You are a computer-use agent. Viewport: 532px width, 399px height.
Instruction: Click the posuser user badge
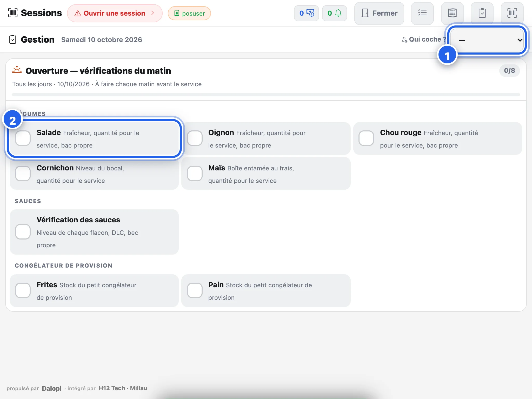point(189,13)
